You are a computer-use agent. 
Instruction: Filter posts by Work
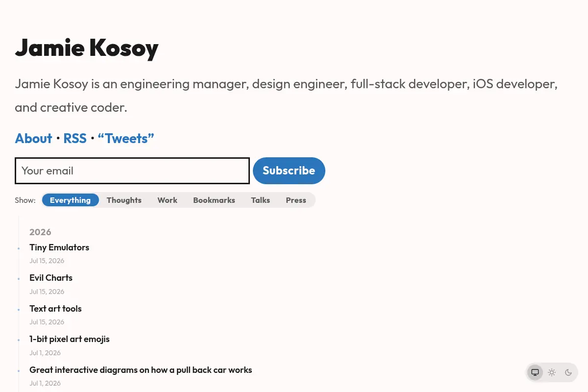point(168,200)
